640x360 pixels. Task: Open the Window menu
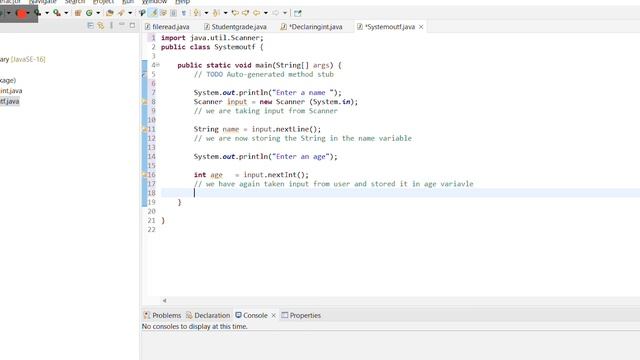coord(154,2)
